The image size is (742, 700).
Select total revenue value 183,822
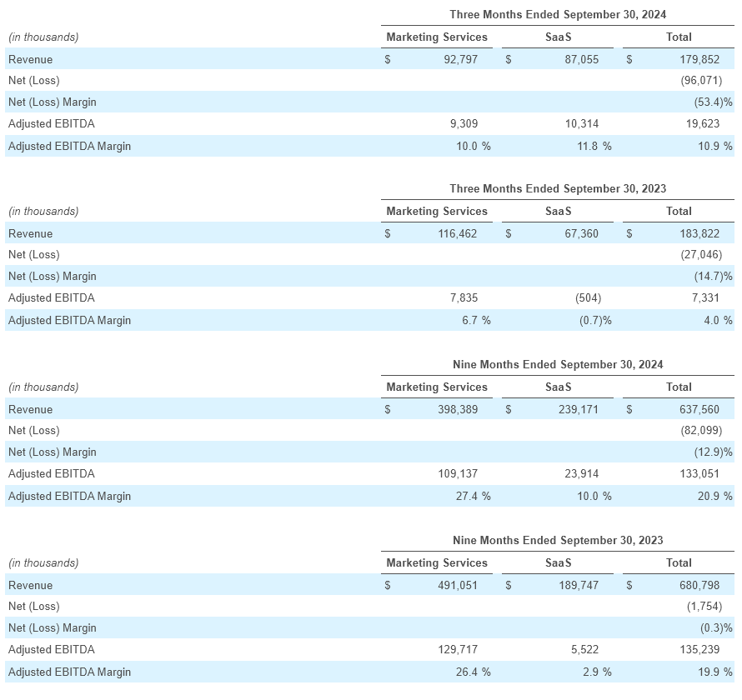(699, 233)
